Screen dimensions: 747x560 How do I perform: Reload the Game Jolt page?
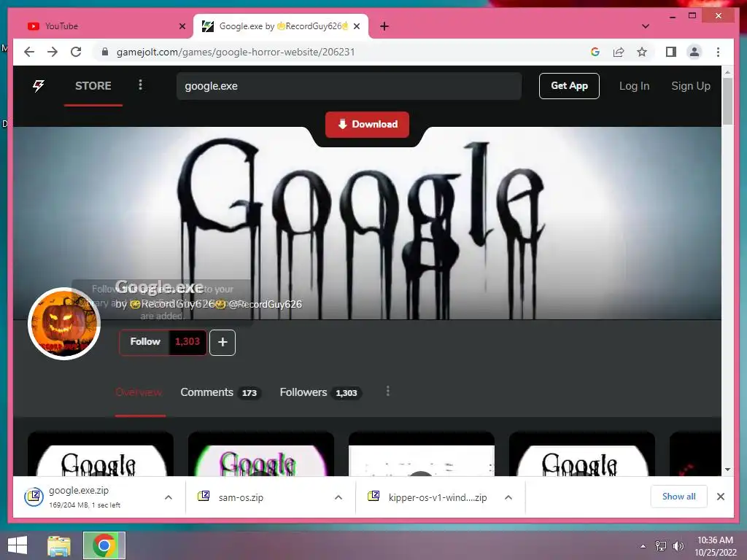[76, 52]
